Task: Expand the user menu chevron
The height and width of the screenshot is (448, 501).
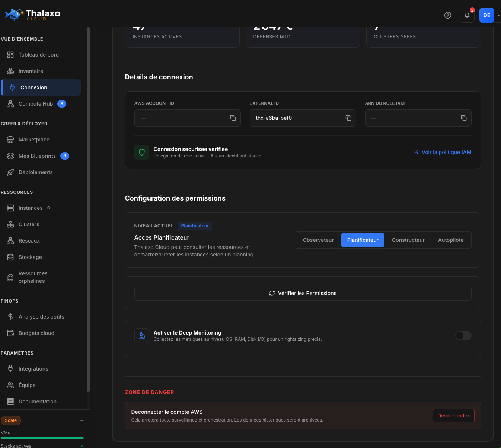Action: [499, 15]
